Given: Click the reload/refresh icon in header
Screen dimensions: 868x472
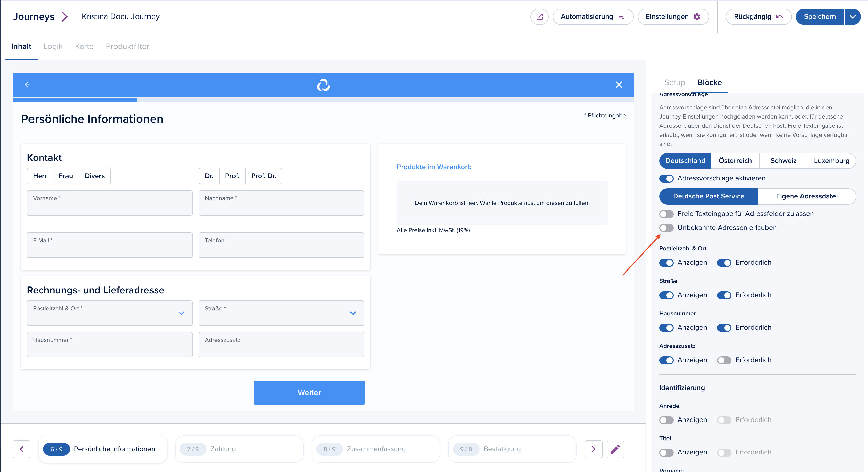Looking at the screenshot, I should 323,86.
